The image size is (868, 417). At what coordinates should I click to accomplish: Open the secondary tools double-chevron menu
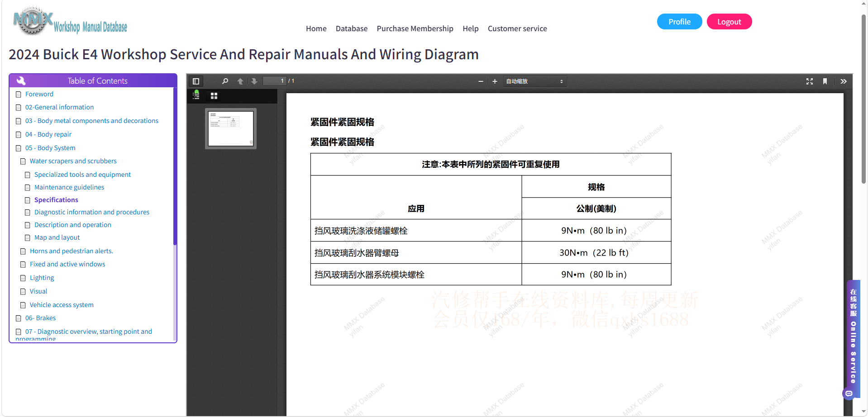pos(844,81)
